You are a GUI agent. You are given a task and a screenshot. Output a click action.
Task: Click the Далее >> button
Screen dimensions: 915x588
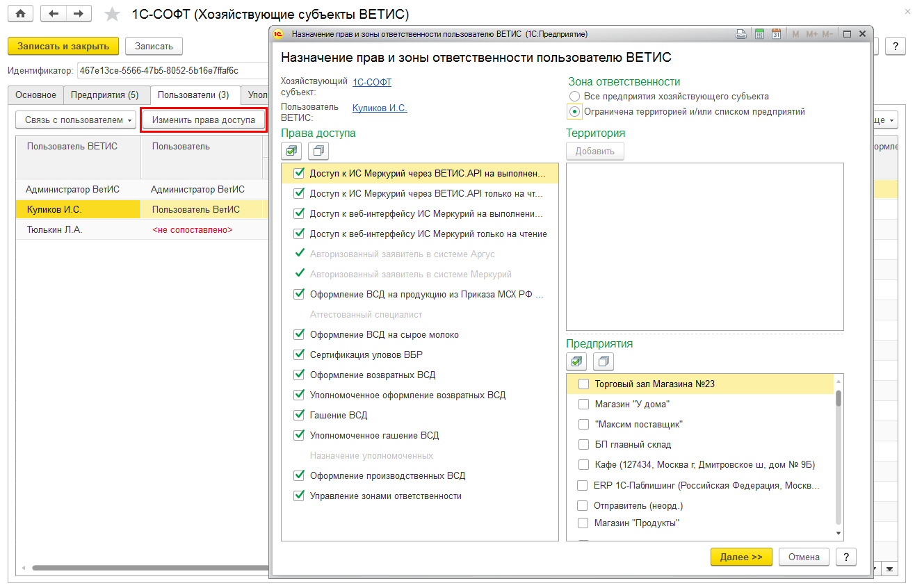click(x=741, y=557)
